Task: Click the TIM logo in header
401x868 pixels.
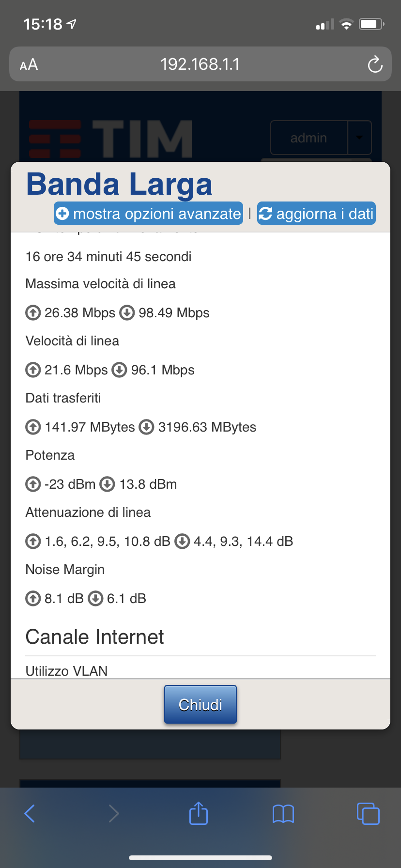Action: click(x=110, y=139)
